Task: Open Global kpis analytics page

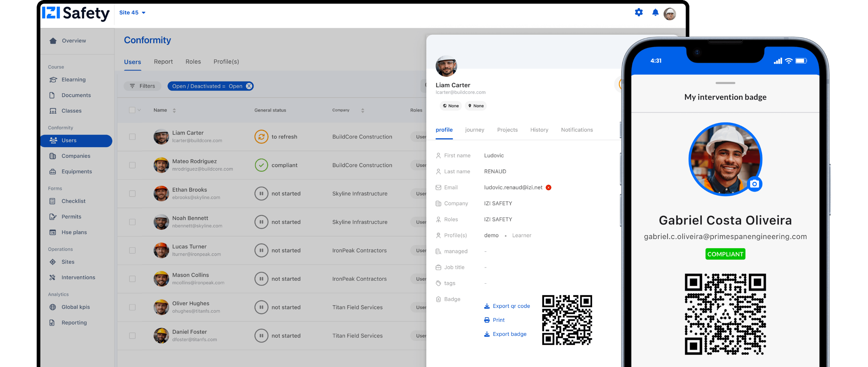Action: [76, 307]
